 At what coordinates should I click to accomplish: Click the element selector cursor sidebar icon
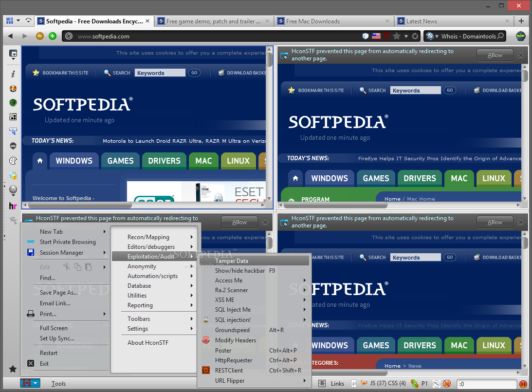13,131
